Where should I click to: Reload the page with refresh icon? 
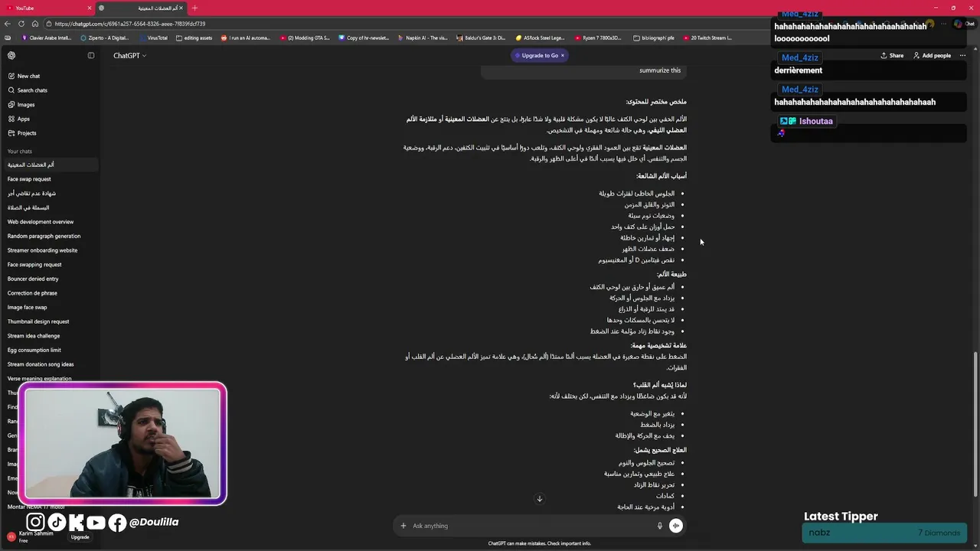pyautogui.click(x=21, y=24)
